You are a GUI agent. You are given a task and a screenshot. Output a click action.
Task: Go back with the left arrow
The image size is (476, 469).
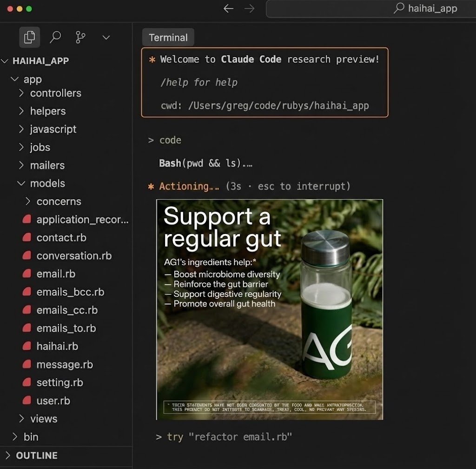(228, 8)
